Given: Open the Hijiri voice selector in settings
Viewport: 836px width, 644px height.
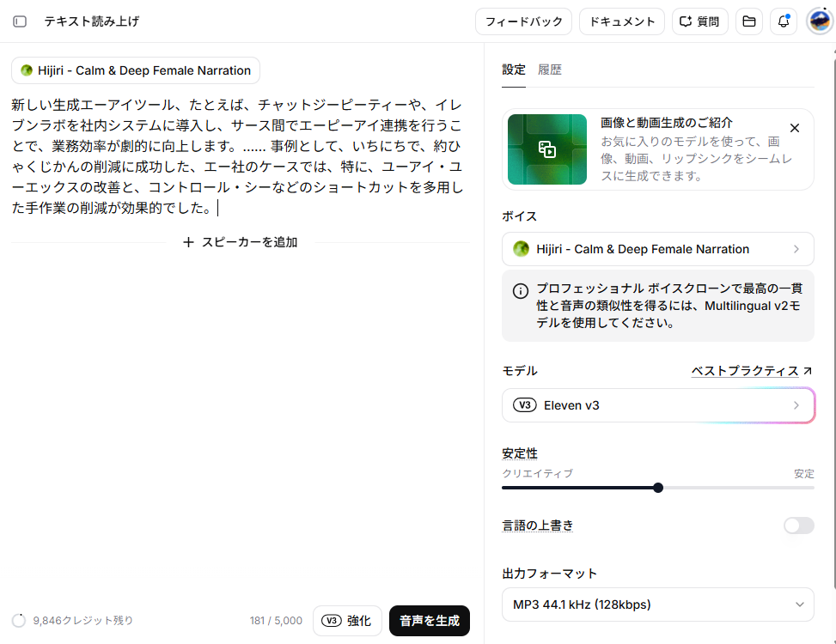Looking at the screenshot, I should point(657,249).
